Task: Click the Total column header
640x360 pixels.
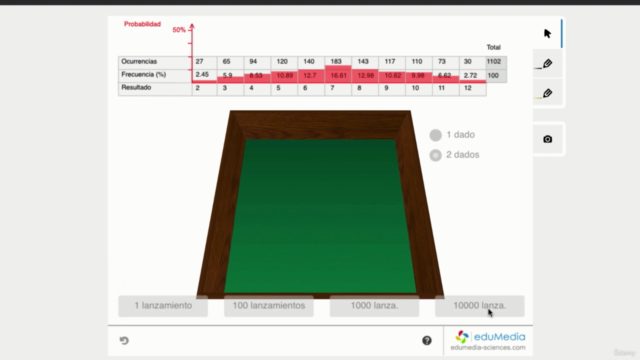Action: point(493,47)
